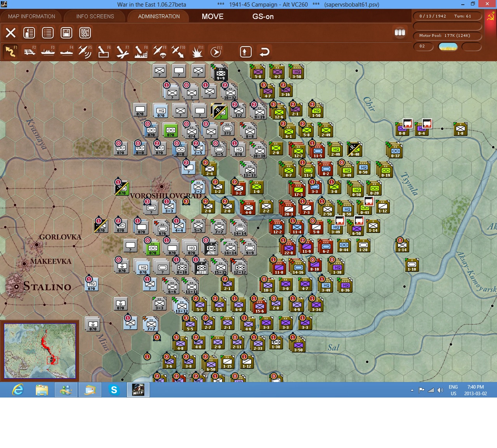Click the 82 value box
Screen dimensions: 497x448
[423, 46]
